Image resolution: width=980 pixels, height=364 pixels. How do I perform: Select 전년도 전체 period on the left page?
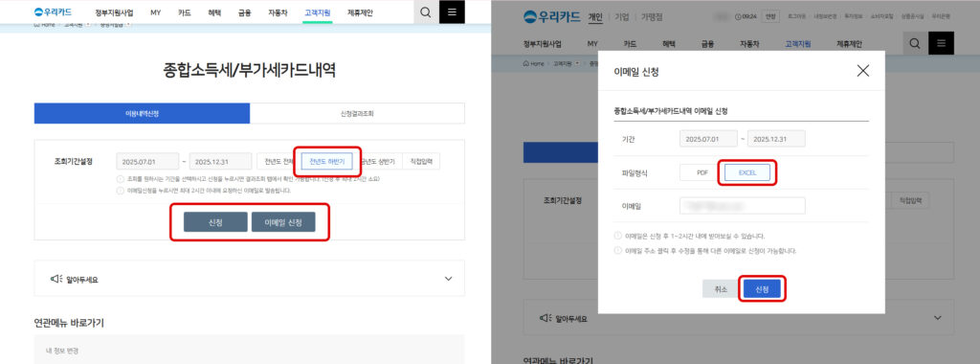[x=278, y=161]
